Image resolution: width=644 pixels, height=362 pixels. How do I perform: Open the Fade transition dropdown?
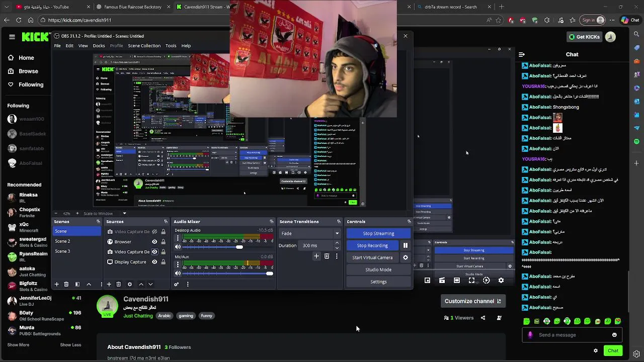pos(310,233)
